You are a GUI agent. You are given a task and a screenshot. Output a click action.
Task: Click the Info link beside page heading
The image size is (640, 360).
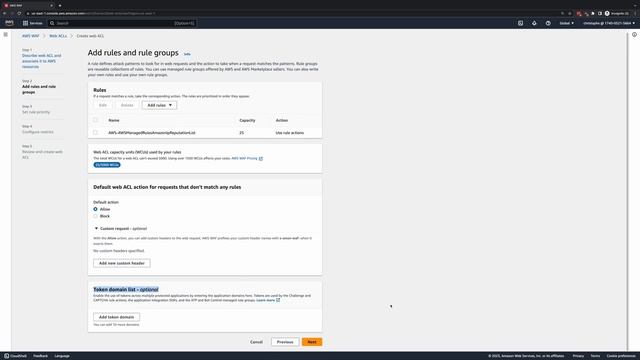pos(187,54)
